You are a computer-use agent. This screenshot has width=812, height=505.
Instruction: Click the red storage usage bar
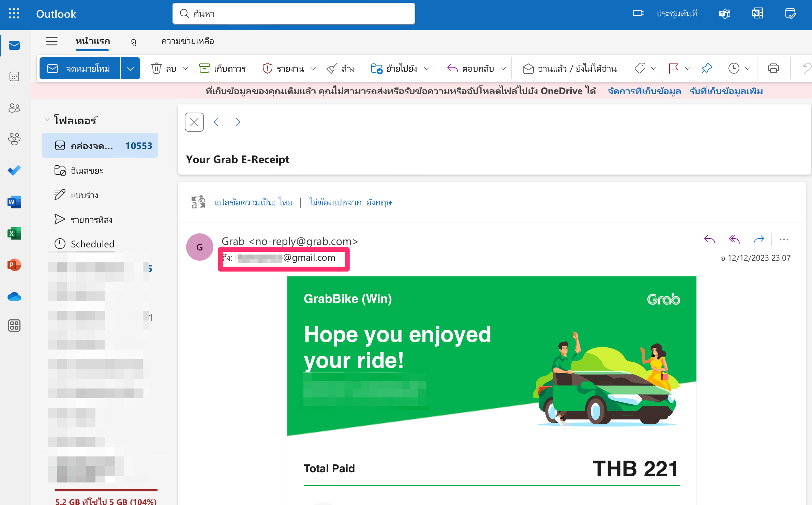[x=106, y=490]
